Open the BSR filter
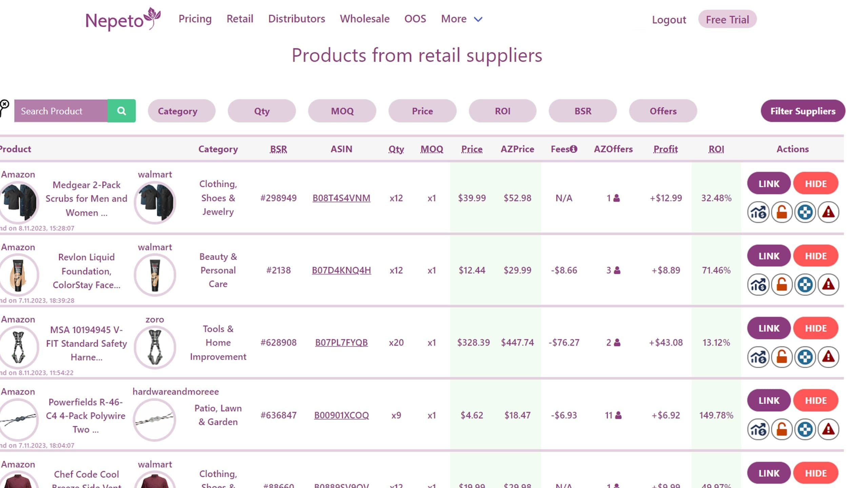 point(583,111)
